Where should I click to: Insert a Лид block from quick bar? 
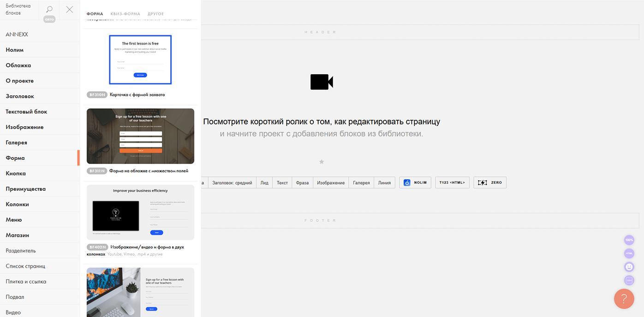(x=264, y=182)
